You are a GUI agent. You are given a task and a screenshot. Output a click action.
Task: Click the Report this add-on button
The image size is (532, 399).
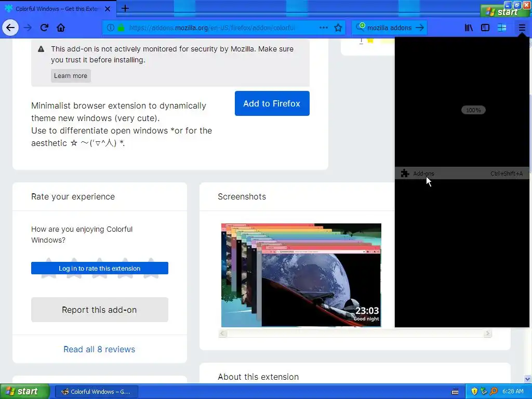point(99,310)
